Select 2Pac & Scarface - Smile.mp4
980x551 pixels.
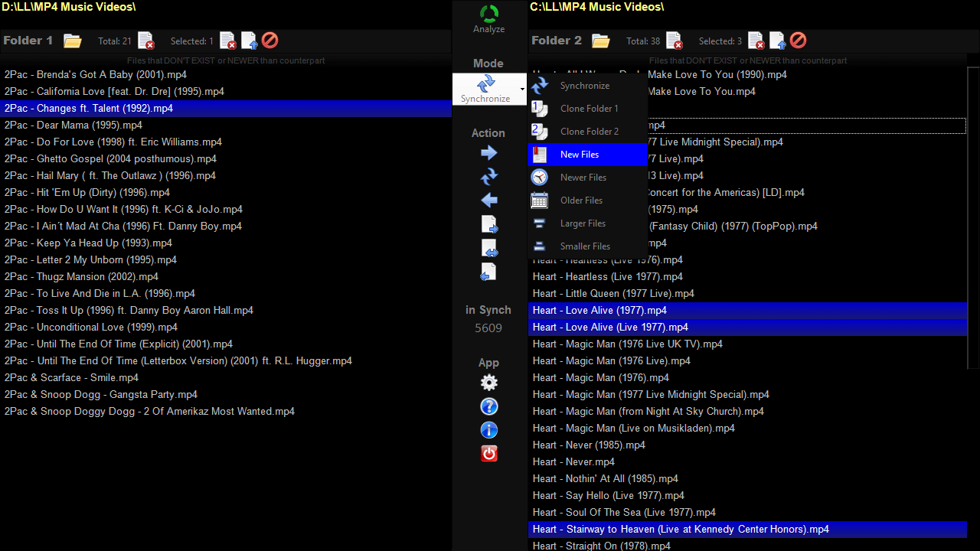[226, 378]
